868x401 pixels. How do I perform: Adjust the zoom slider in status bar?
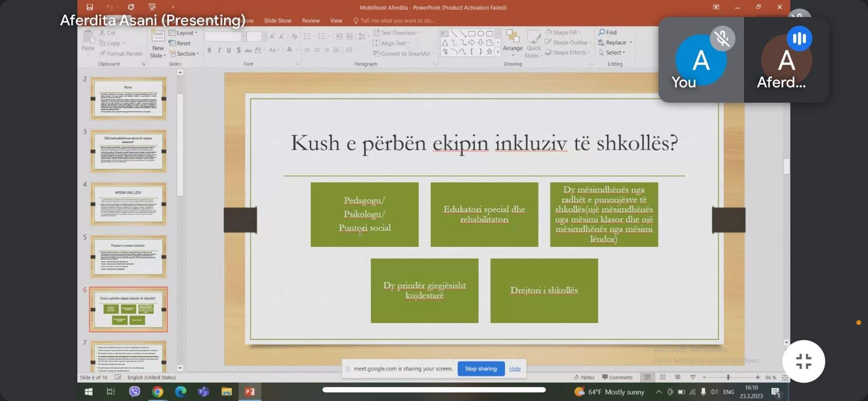(728, 377)
